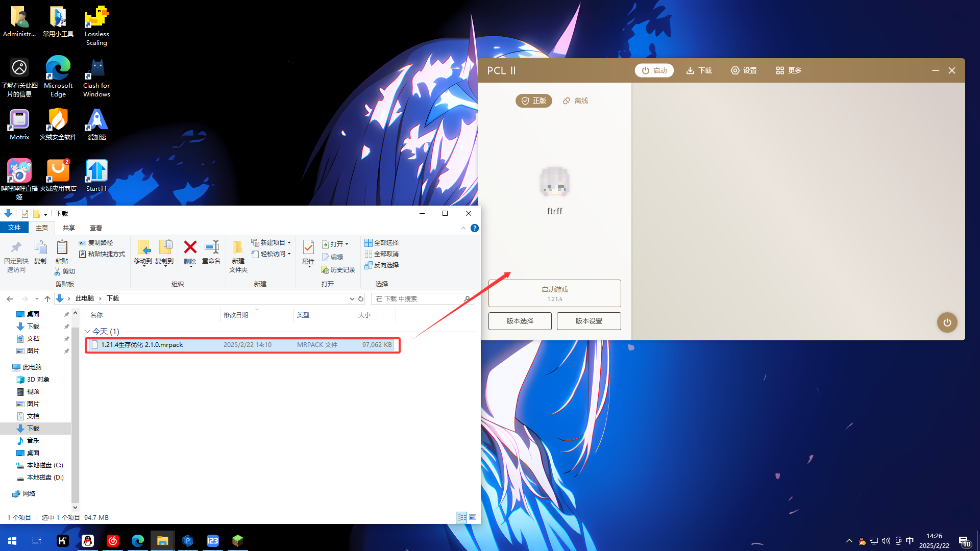Click 反向选择 invert selection option
The width and height of the screenshot is (980, 551).
click(x=382, y=265)
